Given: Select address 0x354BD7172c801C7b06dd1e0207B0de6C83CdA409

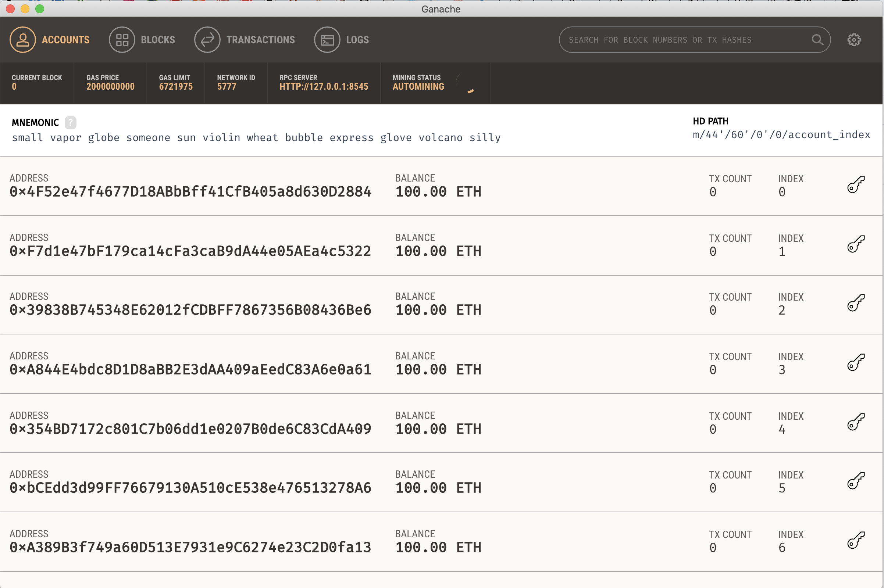Looking at the screenshot, I should coord(190,429).
